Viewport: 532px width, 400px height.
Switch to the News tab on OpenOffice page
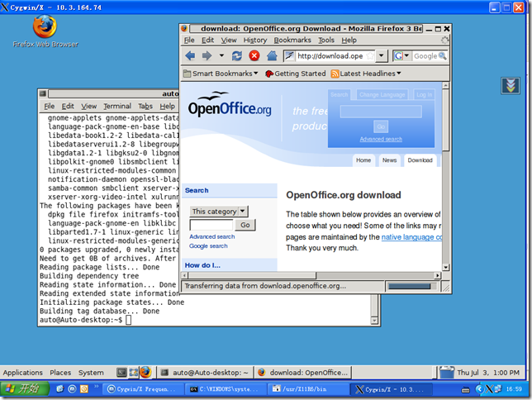pyautogui.click(x=389, y=160)
